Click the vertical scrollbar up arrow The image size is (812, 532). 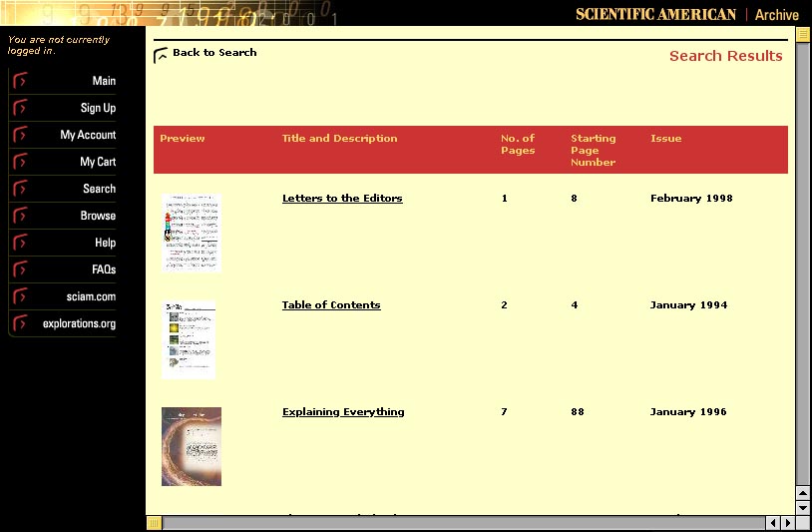tap(803, 493)
